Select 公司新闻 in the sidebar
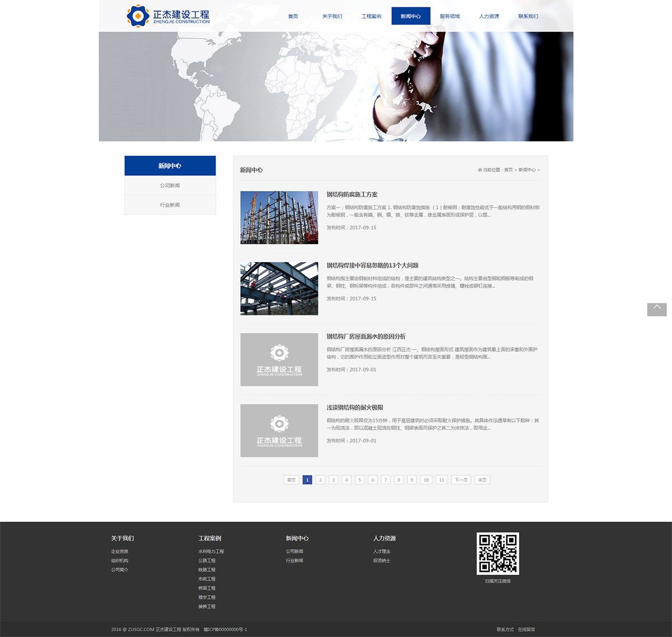 point(170,185)
